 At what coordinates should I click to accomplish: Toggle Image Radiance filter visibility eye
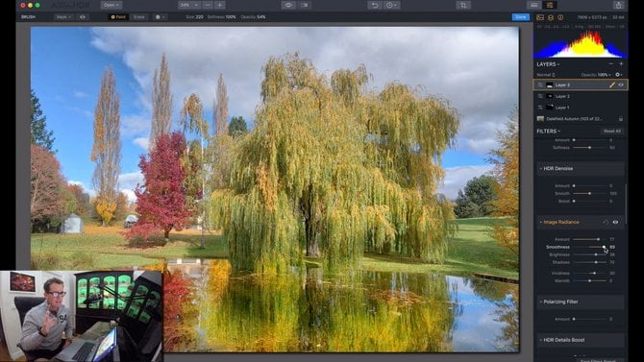pyautogui.click(x=615, y=222)
